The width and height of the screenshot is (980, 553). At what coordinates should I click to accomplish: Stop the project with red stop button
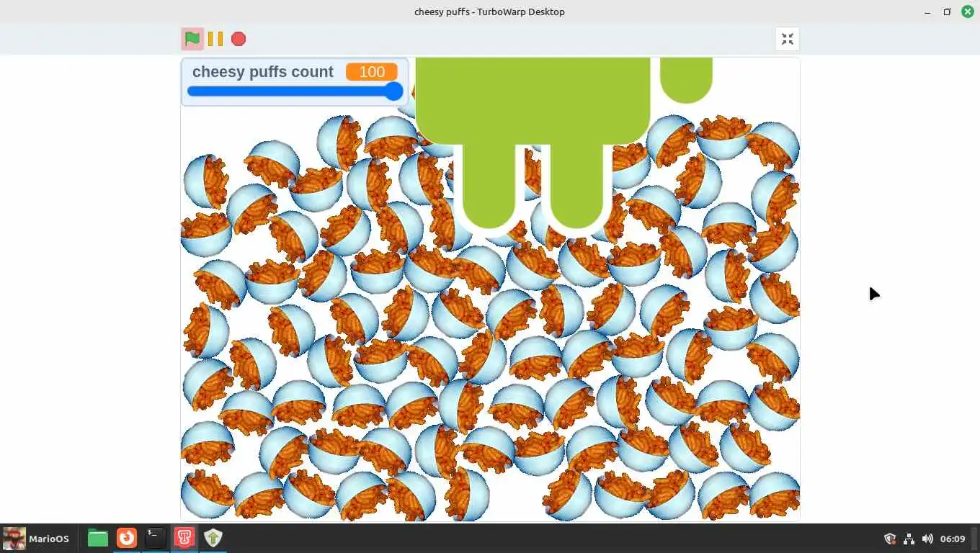click(x=239, y=39)
